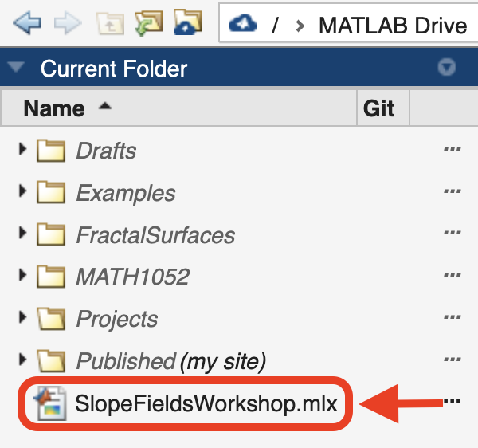Click the Up One Level folder icon
478x448 pixels.
click(110, 23)
